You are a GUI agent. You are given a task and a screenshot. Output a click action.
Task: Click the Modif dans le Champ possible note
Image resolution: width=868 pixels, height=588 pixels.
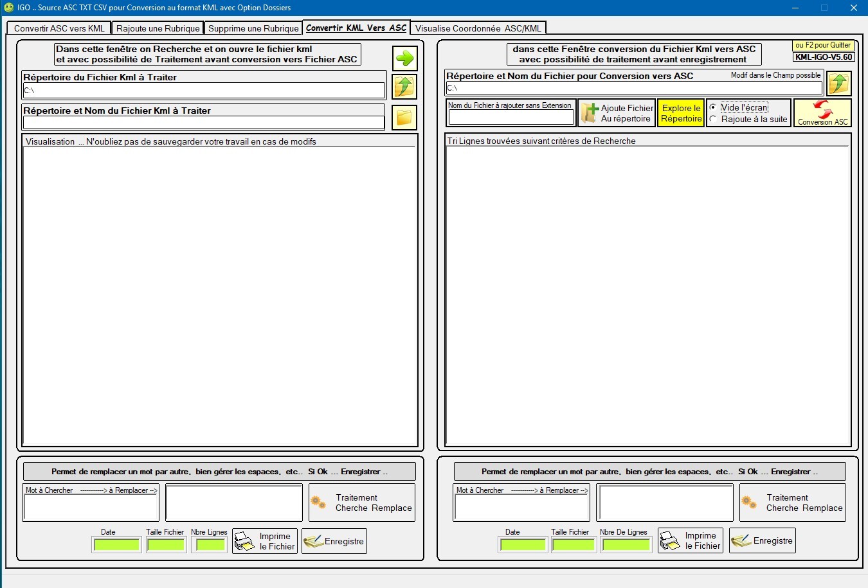click(775, 75)
